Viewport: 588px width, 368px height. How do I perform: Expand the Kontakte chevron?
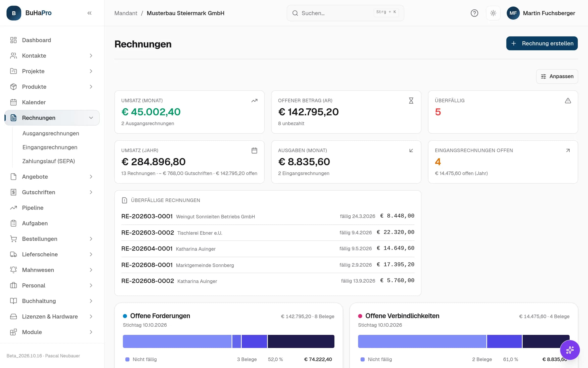pos(91,56)
